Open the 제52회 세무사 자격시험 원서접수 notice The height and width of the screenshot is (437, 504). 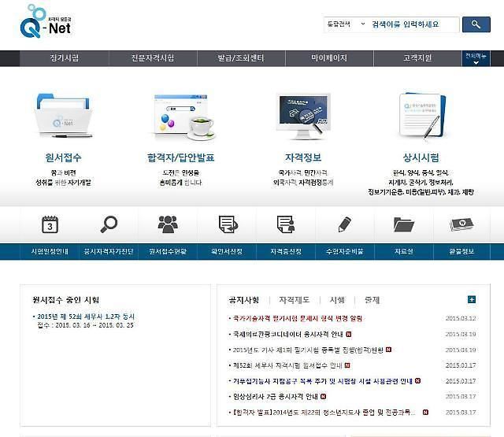tap(287, 365)
